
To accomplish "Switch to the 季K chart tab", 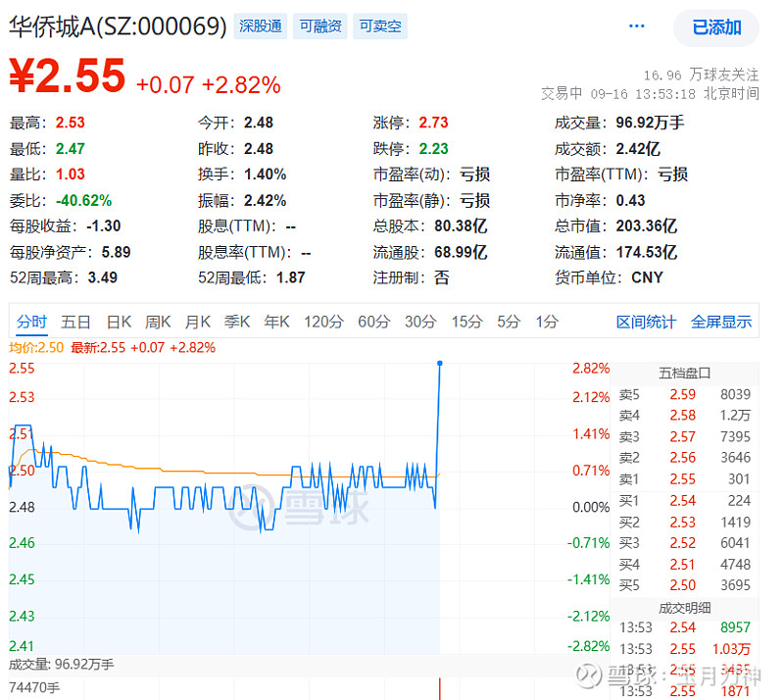I will point(237,322).
